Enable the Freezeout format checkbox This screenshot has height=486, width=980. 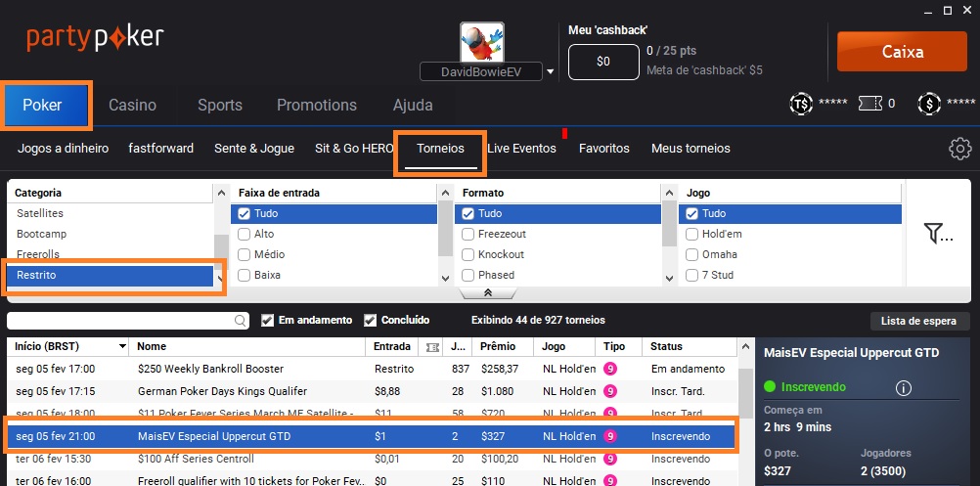click(x=468, y=235)
